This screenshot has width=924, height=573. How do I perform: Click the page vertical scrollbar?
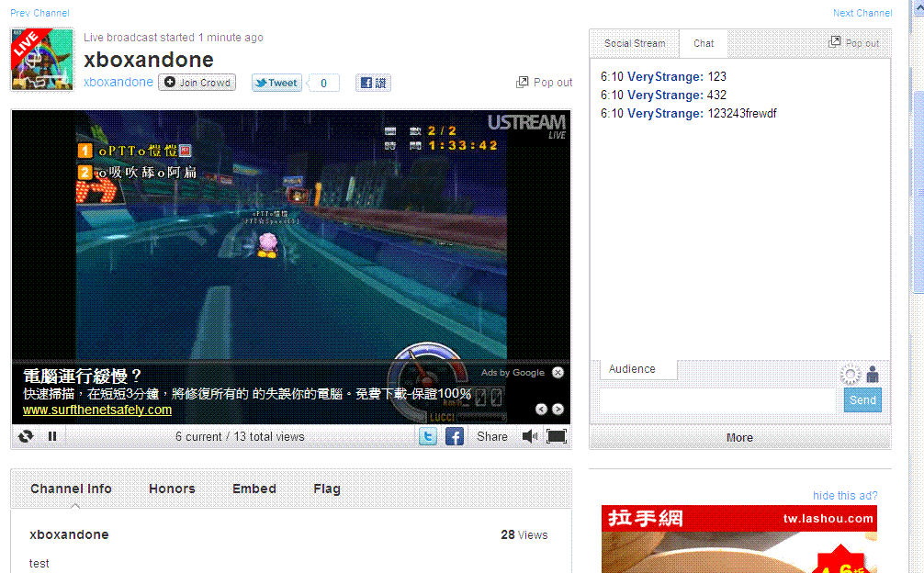[x=918, y=192]
